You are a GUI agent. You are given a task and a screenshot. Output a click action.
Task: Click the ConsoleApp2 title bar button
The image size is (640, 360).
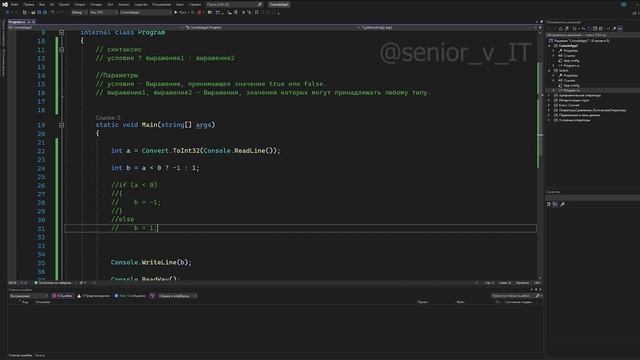pyautogui.click(x=279, y=4)
